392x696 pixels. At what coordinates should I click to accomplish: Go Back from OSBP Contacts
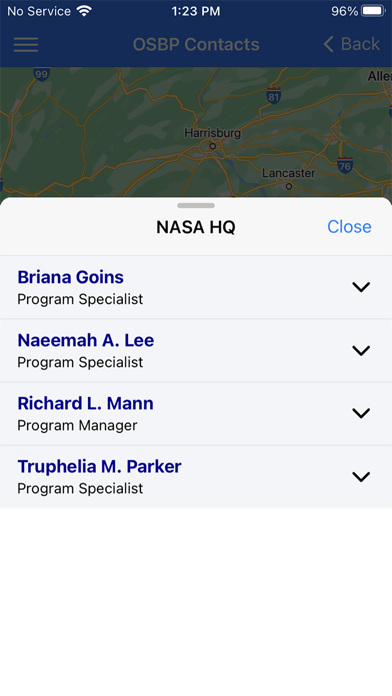[x=351, y=44]
